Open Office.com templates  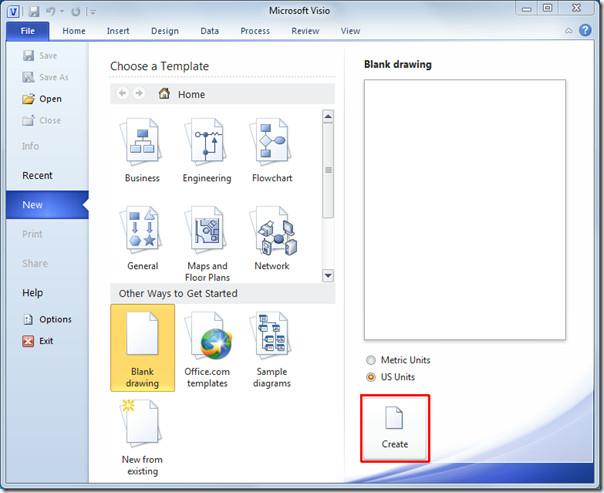point(207,350)
